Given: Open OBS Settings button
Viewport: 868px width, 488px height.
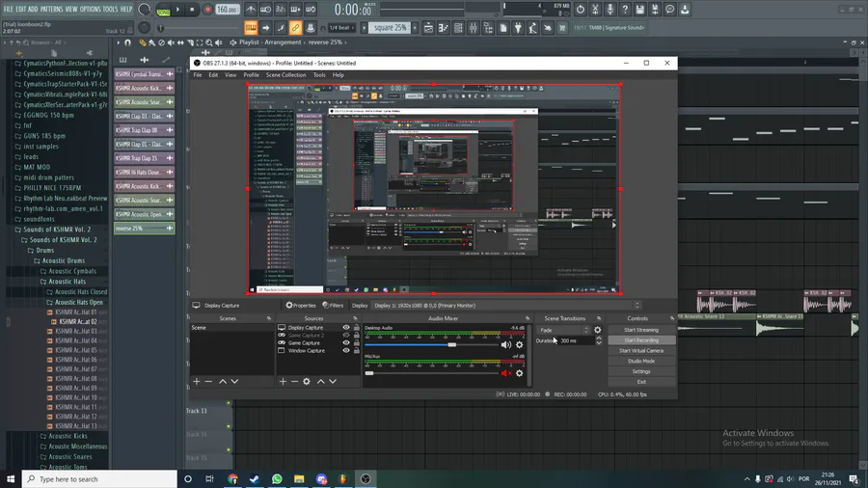Looking at the screenshot, I should coord(641,372).
